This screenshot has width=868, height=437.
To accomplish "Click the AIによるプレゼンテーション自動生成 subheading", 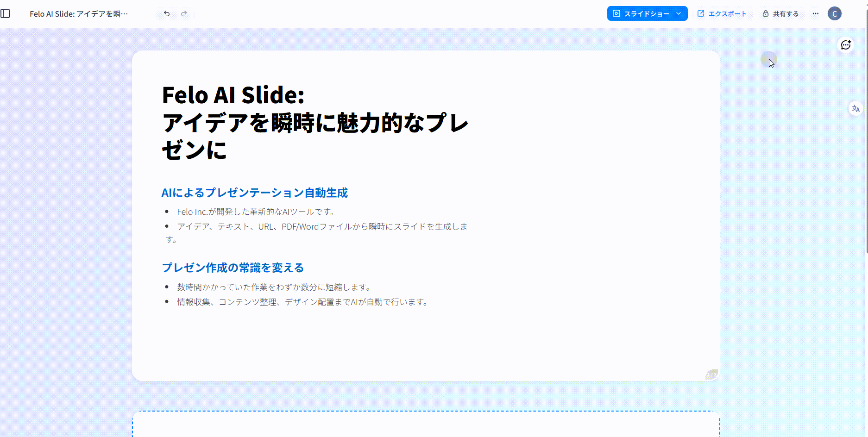I will [x=254, y=193].
